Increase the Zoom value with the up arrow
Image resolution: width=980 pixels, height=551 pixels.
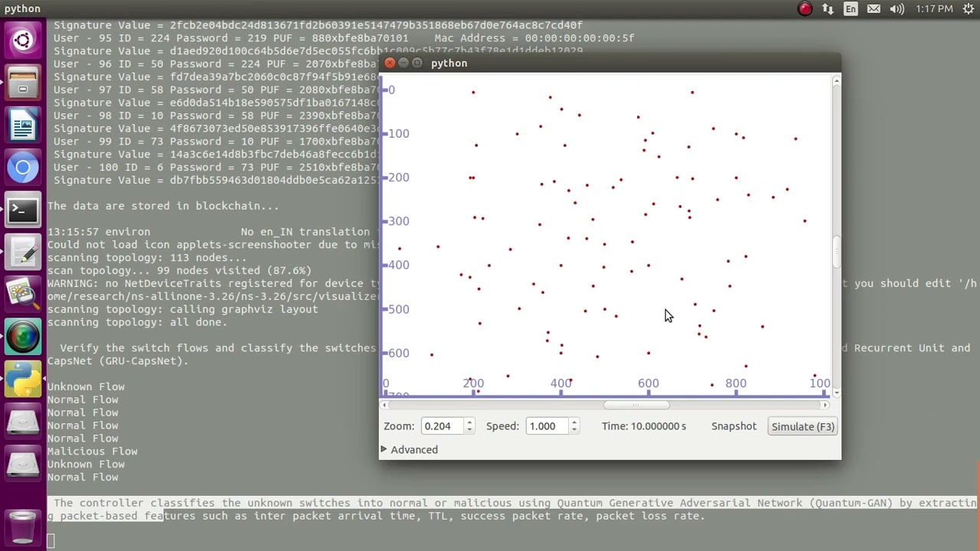click(469, 422)
